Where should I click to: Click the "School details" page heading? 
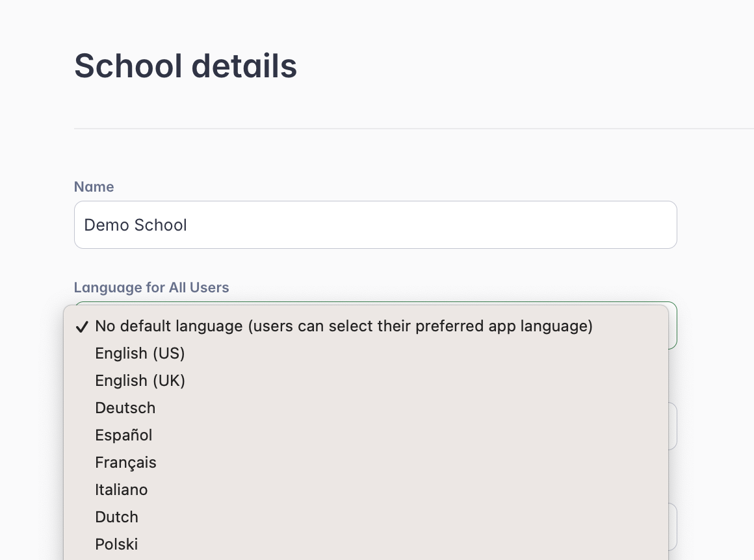click(x=186, y=65)
